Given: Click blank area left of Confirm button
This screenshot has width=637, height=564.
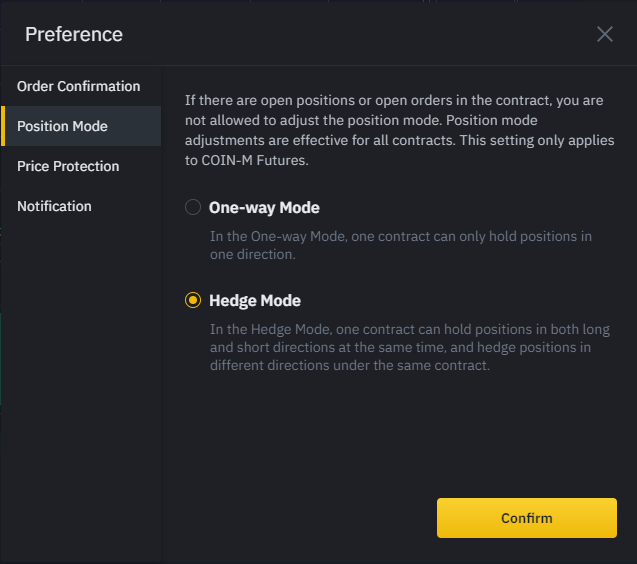Looking at the screenshot, I should pyautogui.click(x=300, y=518).
